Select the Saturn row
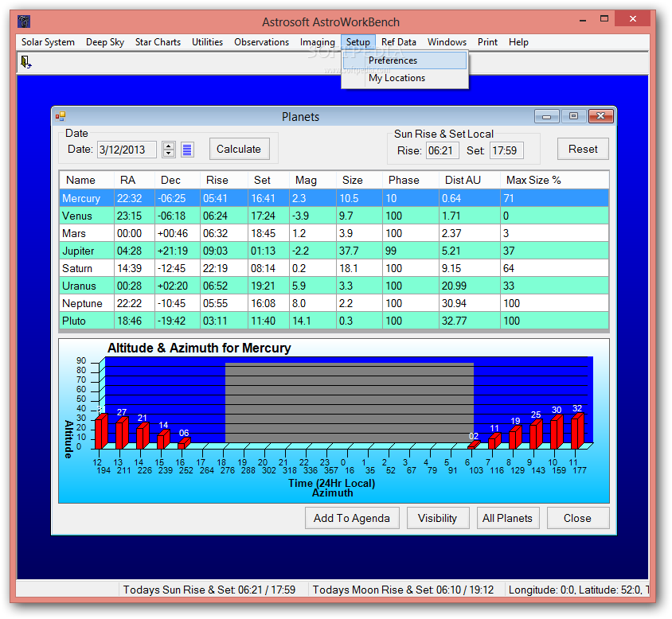This screenshot has width=672, height=619. 334,269
